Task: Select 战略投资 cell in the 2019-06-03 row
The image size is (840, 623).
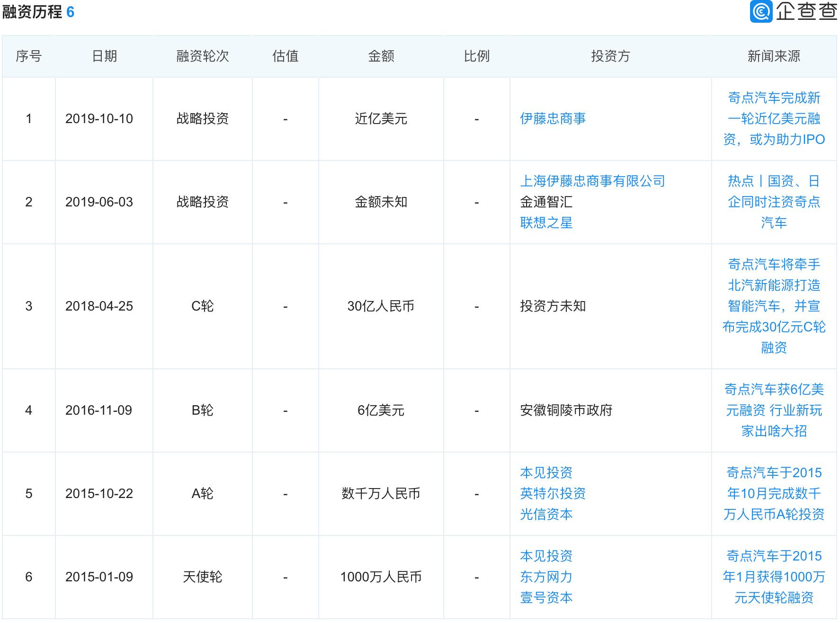Action: pyautogui.click(x=202, y=202)
